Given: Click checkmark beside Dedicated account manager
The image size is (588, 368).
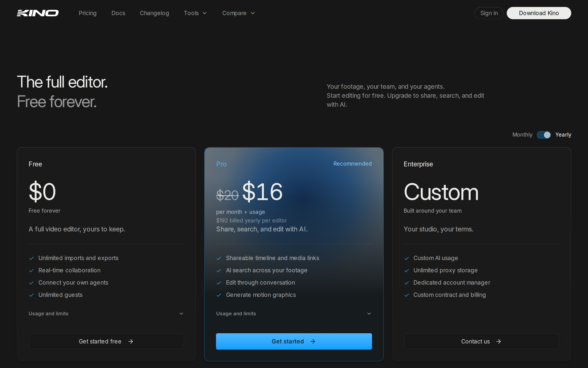Looking at the screenshot, I should pyautogui.click(x=406, y=283).
